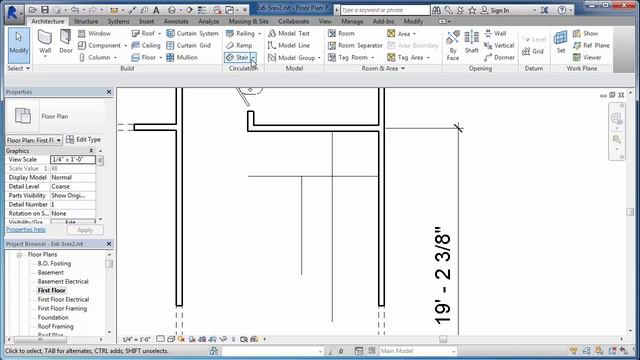Close the Project Browser panel

pyautogui.click(x=109, y=244)
